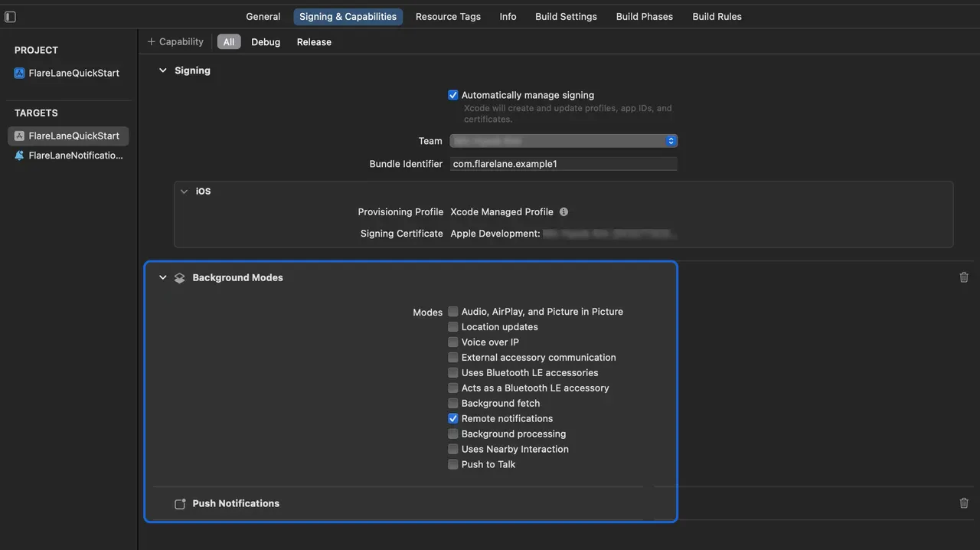Image resolution: width=980 pixels, height=550 pixels.
Task: Open the Team dropdown
Action: point(563,141)
